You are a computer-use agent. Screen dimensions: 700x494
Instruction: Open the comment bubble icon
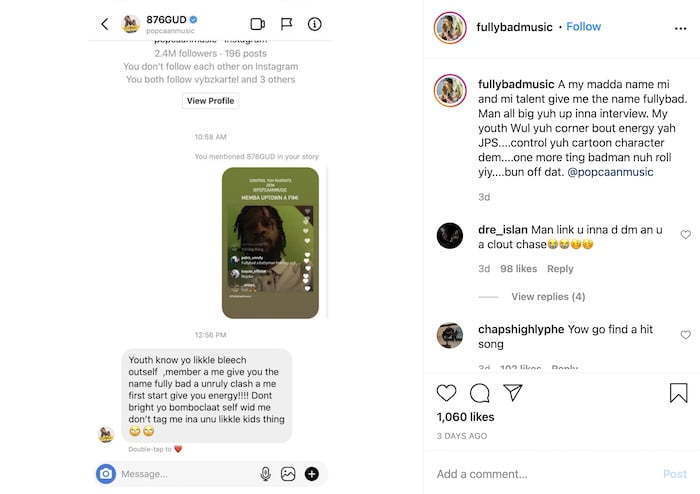click(480, 393)
